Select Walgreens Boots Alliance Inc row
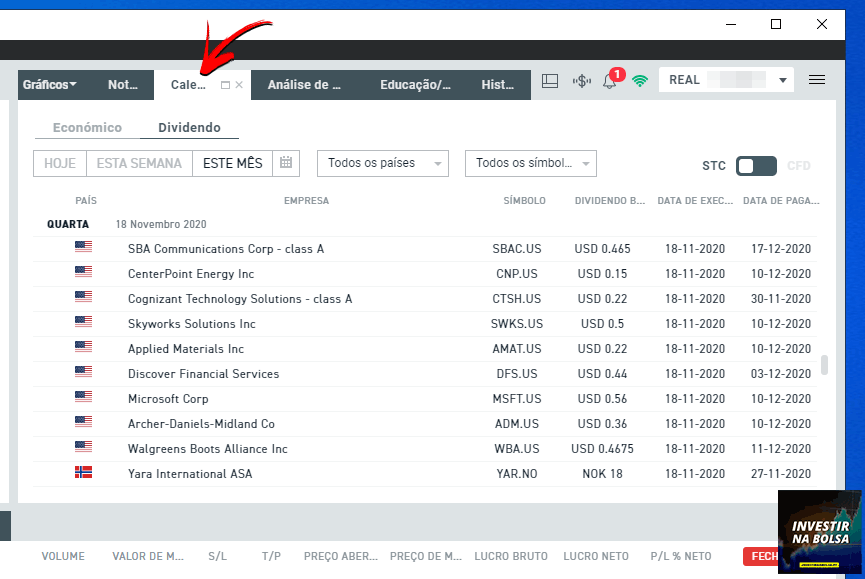The height and width of the screenshot is (579, 865). click(425, 449)
